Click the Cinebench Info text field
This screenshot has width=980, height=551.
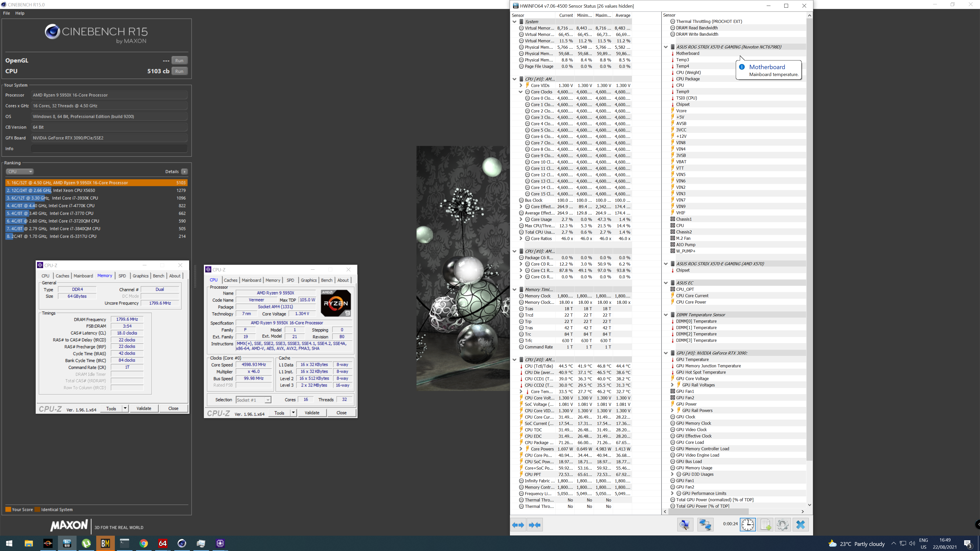pos(109,149)
